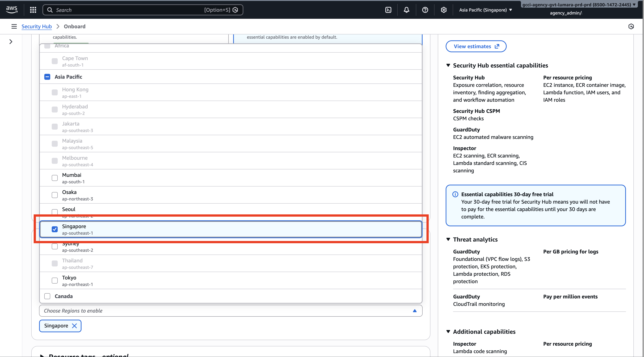644x357 pixels.
Task: Remove the Singapore region token
Action: click(x=74, y=326)
